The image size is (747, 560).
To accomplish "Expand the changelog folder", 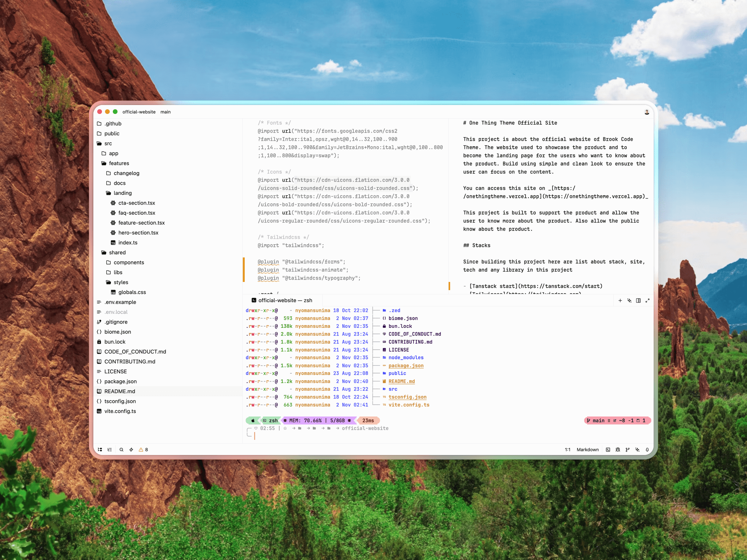I will click(x=126, y=173).
